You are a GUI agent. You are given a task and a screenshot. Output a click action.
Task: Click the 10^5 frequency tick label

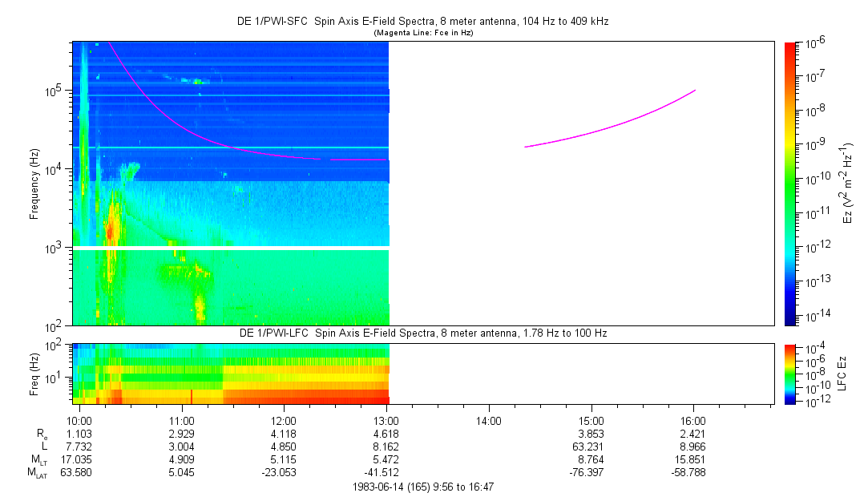[56, 91]
